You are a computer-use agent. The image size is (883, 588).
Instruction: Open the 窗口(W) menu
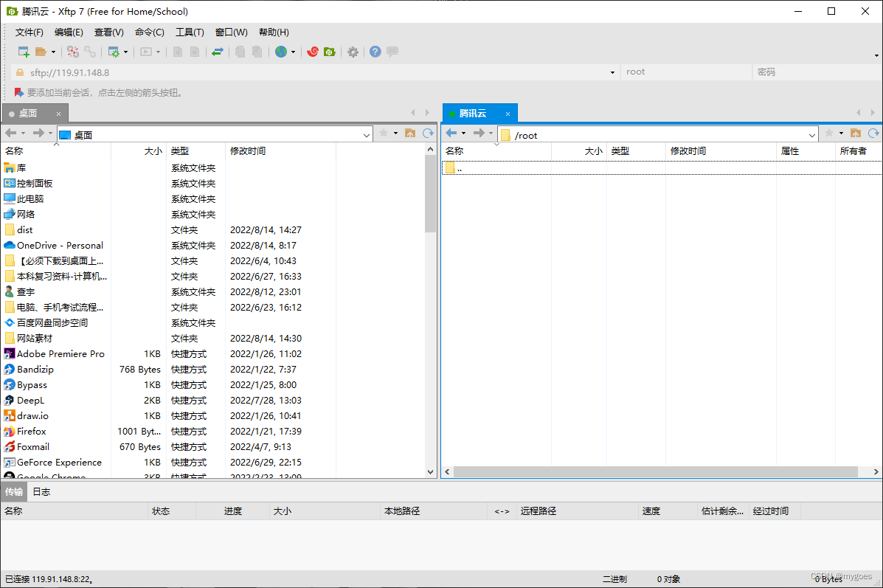click(232, 32)
